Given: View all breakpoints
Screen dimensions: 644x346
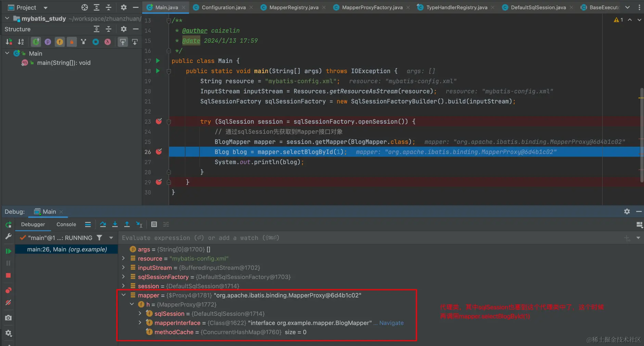Looking at the screenshot, I should pos(9,291).
